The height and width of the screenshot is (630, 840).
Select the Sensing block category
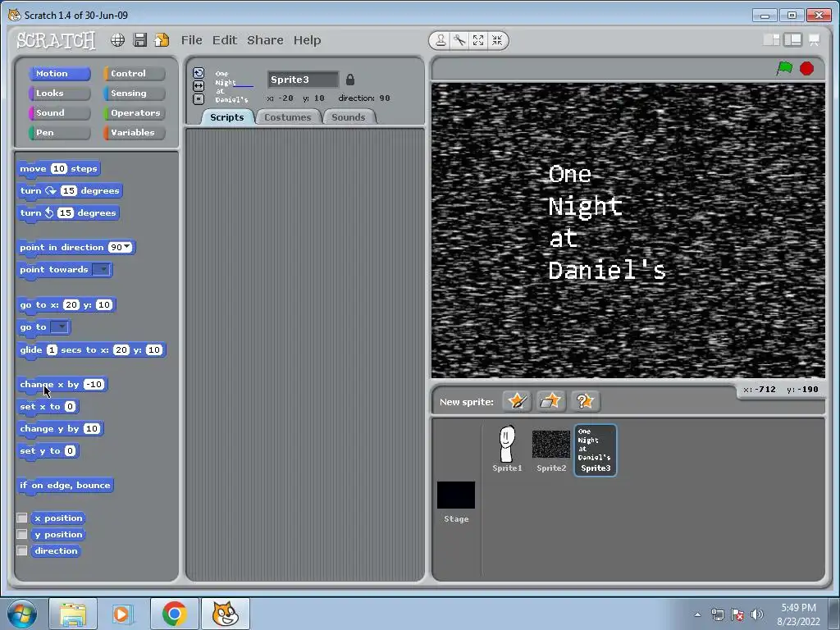pos(134,94)
